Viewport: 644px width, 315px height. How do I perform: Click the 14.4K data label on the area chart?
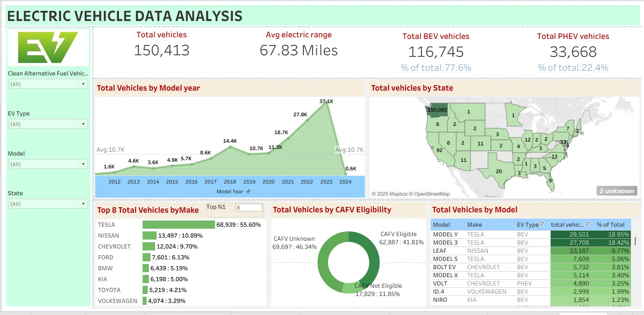(230, 141)
